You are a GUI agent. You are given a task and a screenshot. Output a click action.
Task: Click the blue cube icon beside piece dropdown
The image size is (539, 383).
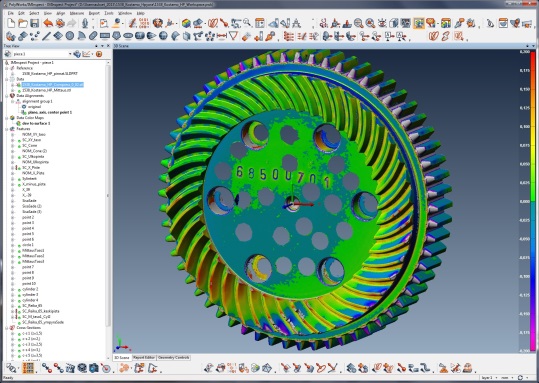pos(76,54)
